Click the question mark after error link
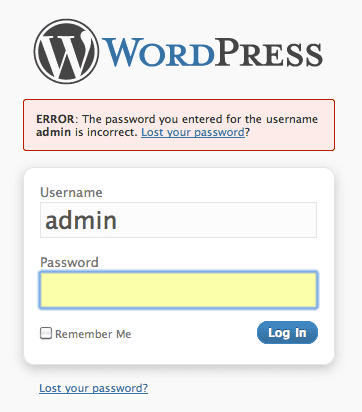Viewport: 362px width, 412px height. 247,132
